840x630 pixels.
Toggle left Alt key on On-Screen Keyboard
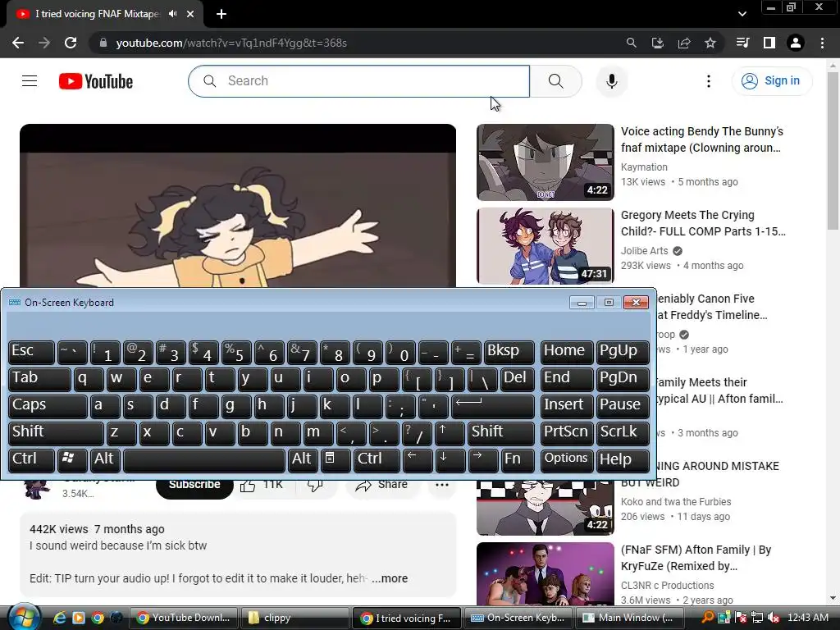[x=104, y=460]
